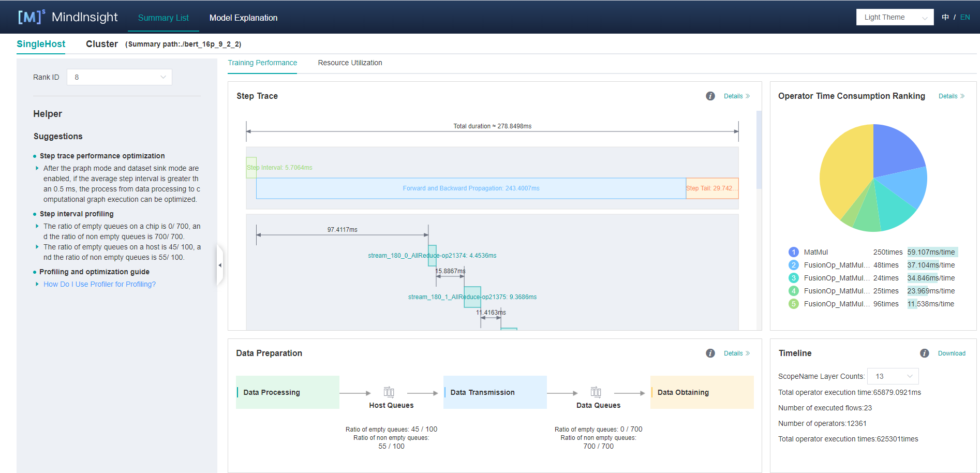Screen dimensions: 980x473
Task: Click the number 5 legend badge
Action: 793,304
